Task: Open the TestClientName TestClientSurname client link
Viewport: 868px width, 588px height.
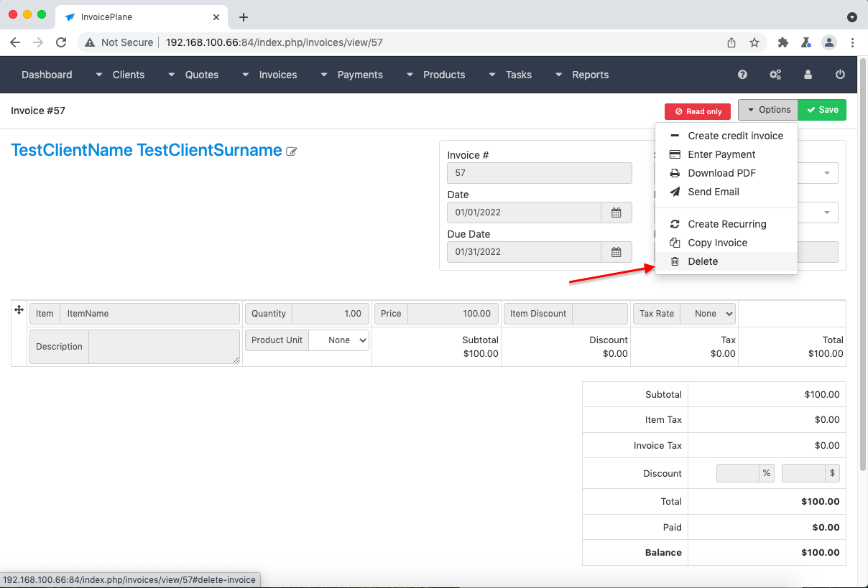Action: pos(147,150)
